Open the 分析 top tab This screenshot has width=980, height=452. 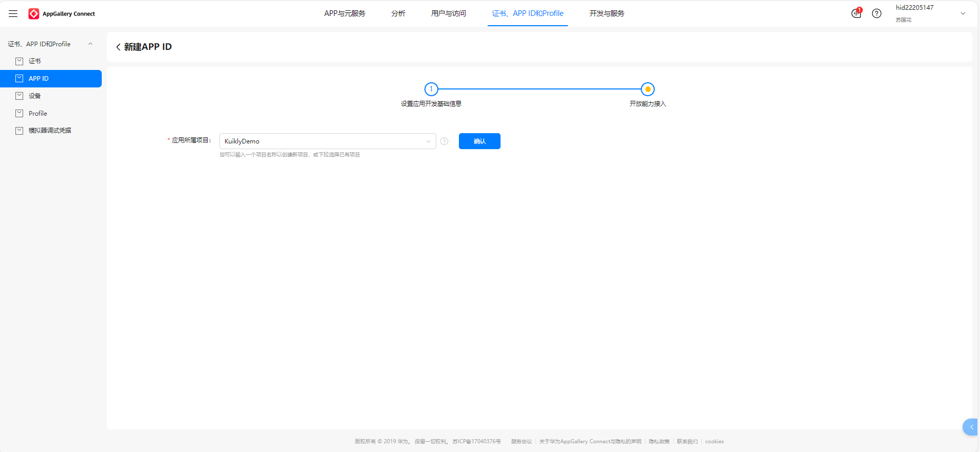(398, 13)
